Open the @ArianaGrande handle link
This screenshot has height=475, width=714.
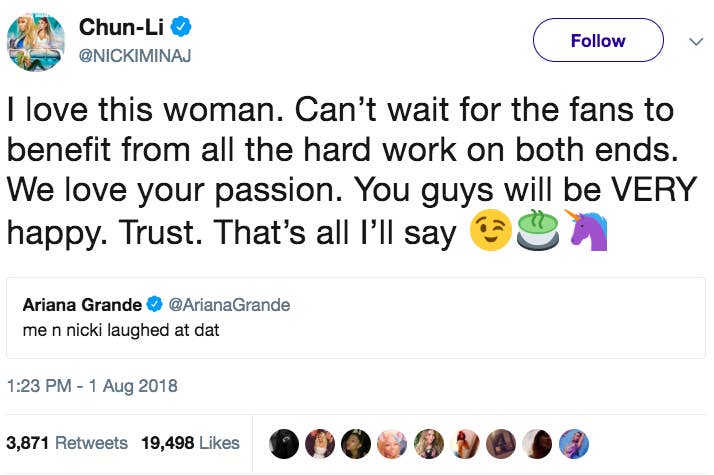tap(228, 305)
